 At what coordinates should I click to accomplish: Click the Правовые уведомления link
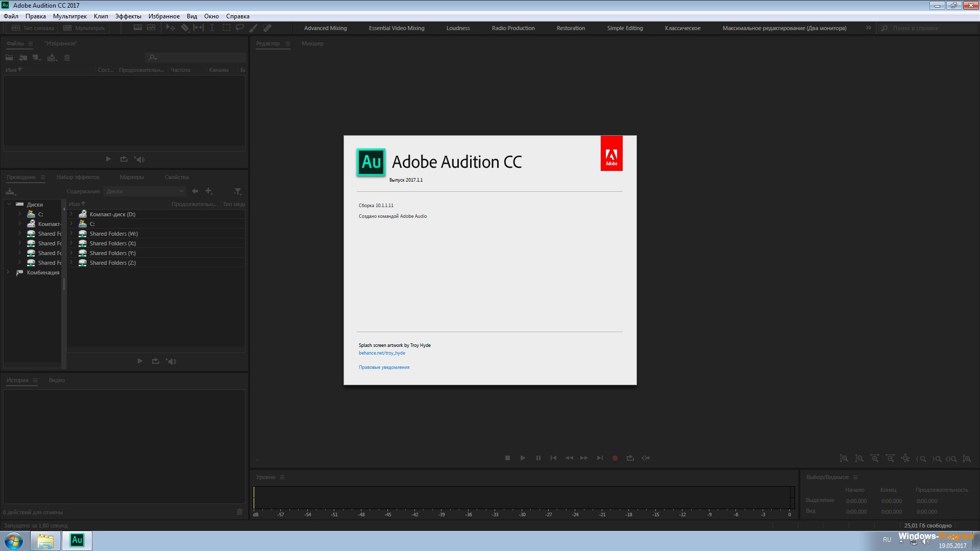pos(383,367)
